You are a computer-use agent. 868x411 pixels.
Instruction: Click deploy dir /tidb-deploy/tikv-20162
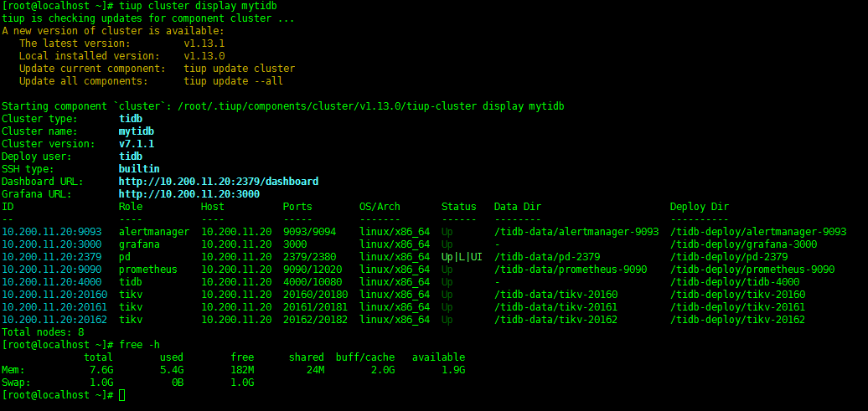click(x=737, y=320)
